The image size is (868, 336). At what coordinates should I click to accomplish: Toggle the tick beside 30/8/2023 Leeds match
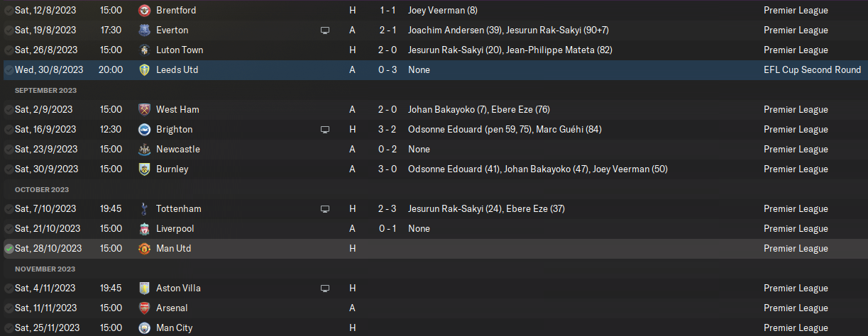coord(9,70)
